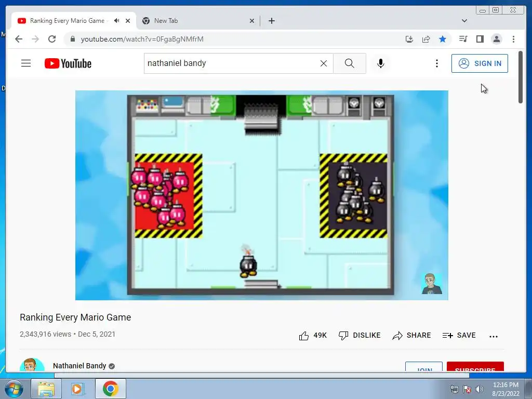This screenshot has width=532, height=399.
Task: Open the YouTube hamburger guide menu
Action: click(26, 63)
